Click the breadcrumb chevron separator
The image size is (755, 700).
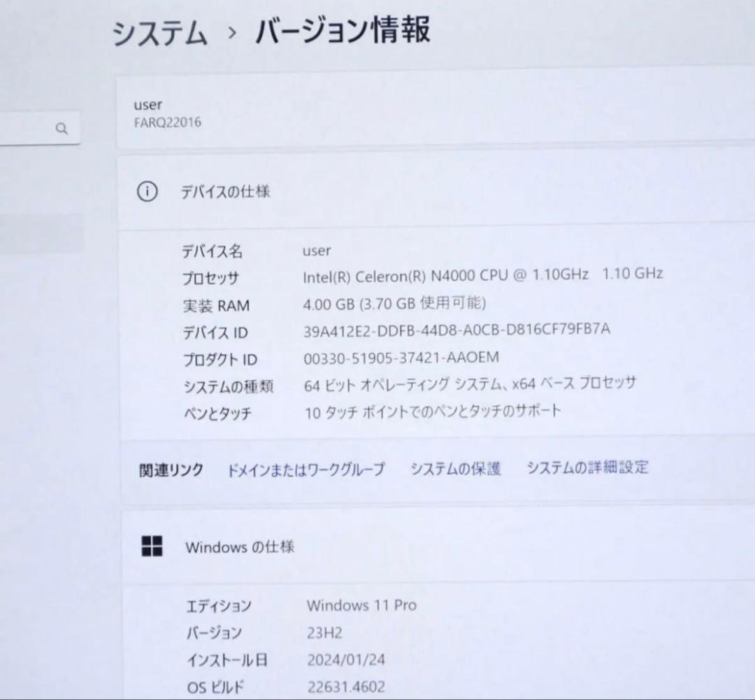233,33
